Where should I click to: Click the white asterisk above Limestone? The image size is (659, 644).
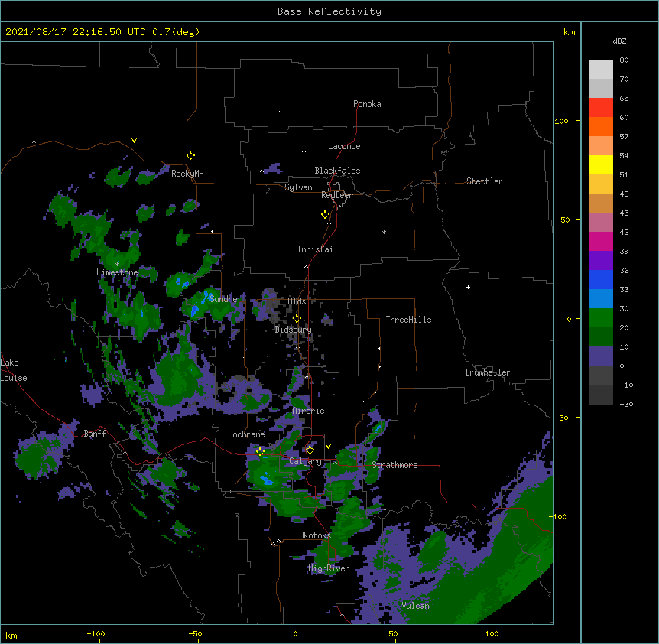click(x=117, y=265)
